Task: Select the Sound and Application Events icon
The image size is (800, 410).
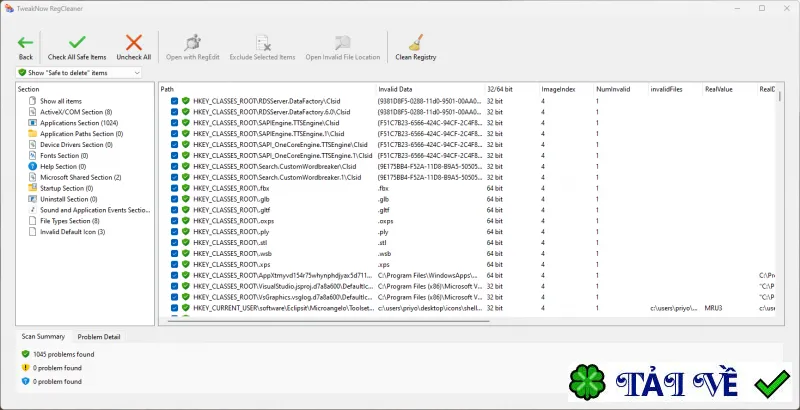Action: 33,210
